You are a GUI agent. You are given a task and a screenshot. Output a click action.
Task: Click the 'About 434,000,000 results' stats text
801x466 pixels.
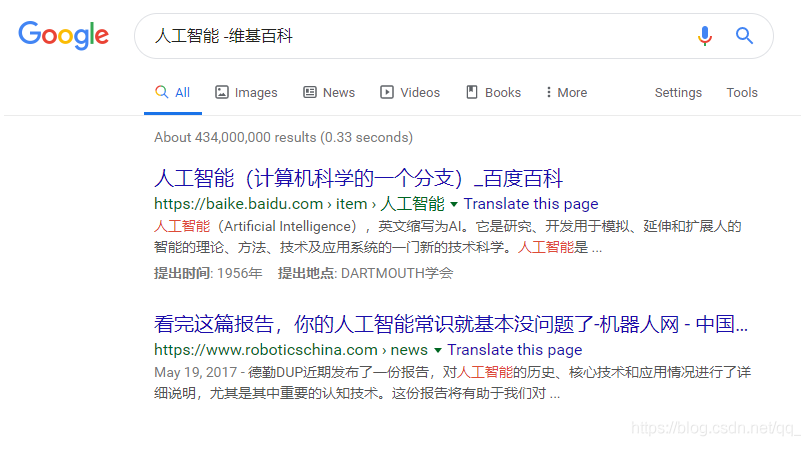pyautogui.click(x=284, y=137)
